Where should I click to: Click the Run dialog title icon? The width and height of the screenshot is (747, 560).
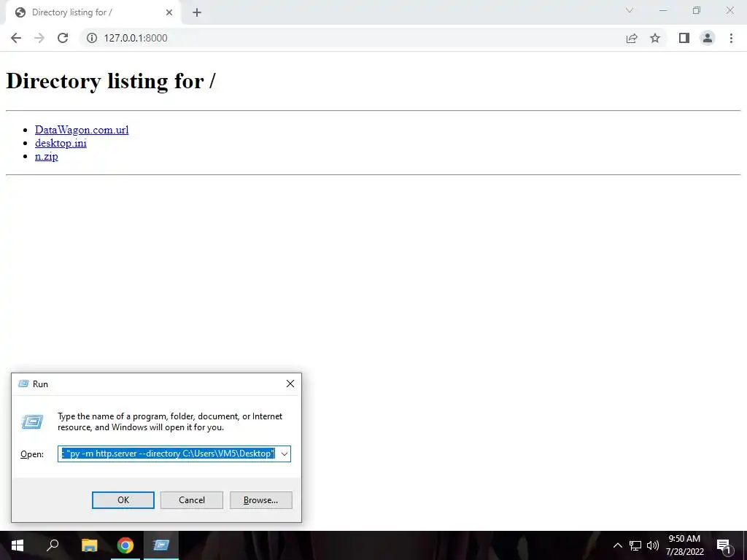click(23, 384)
